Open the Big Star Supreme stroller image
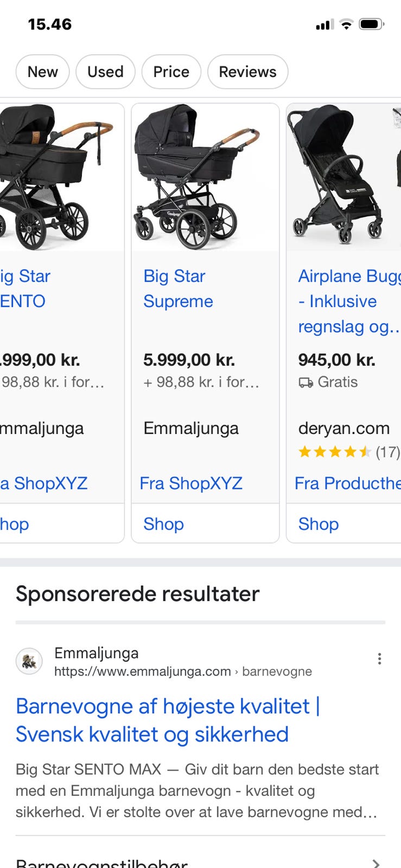This screenshot has height=868, width=401. [205, 178]
